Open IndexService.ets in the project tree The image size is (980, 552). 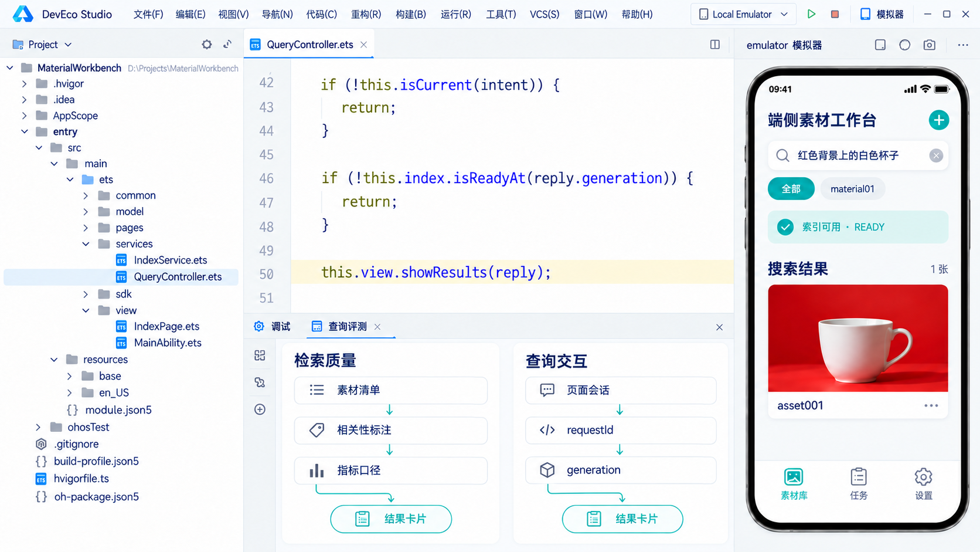click(170, 260)
